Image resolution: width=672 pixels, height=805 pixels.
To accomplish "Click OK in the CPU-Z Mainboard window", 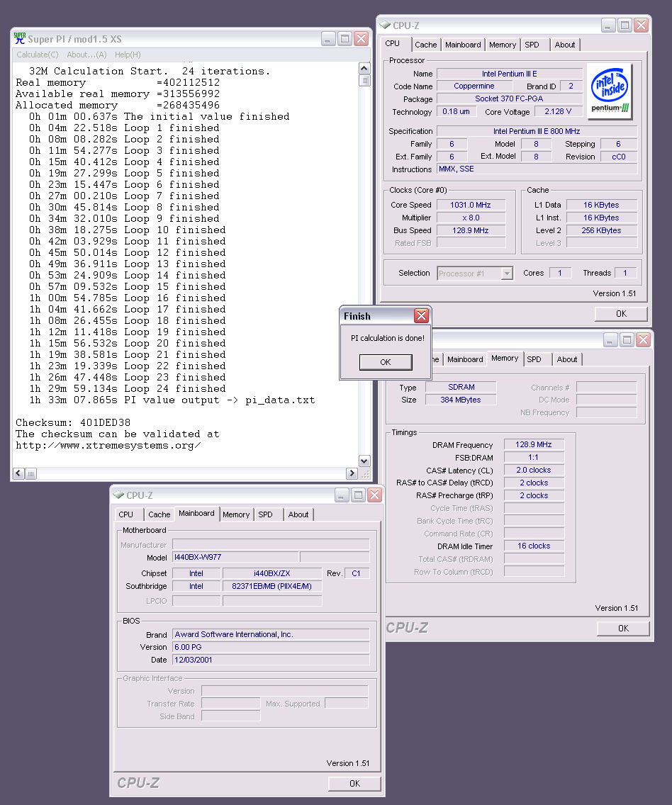I will [354, 784].
